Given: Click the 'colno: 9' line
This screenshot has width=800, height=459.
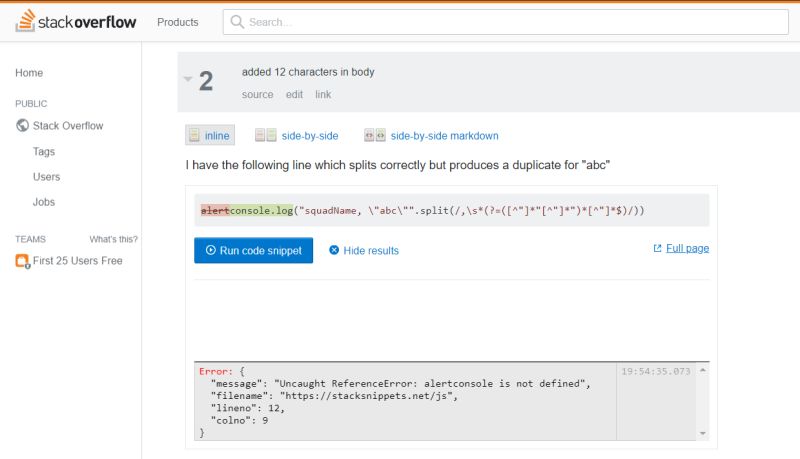Looking at the screenshot, I should point(239,420).
